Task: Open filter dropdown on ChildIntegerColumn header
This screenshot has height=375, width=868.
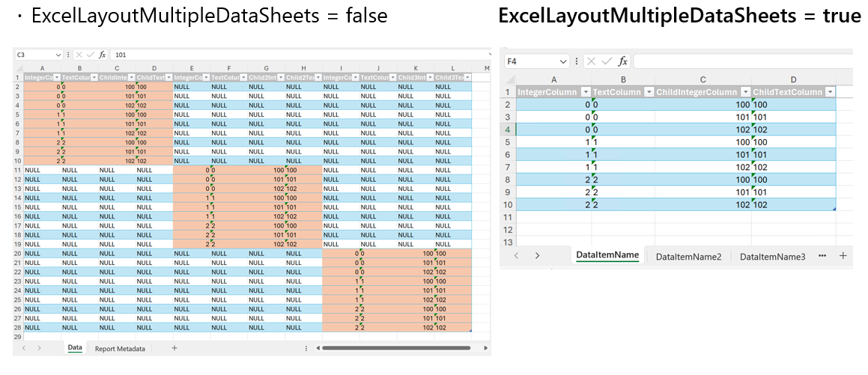Action: [745, 92]
